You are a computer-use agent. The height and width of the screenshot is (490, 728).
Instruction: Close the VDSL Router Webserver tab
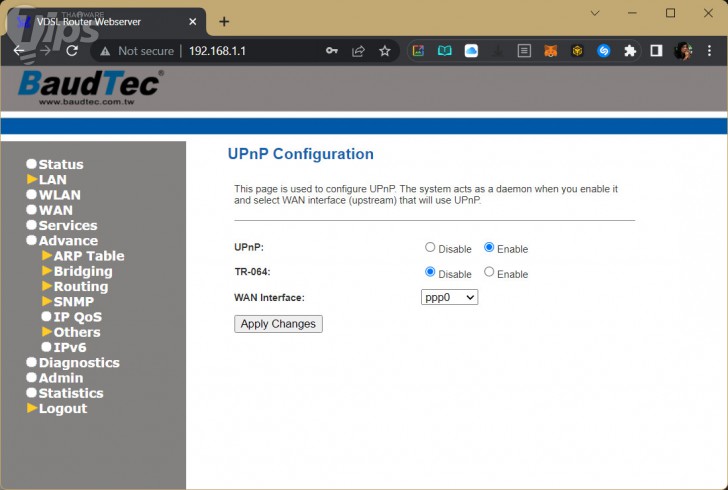pos(193,21)
